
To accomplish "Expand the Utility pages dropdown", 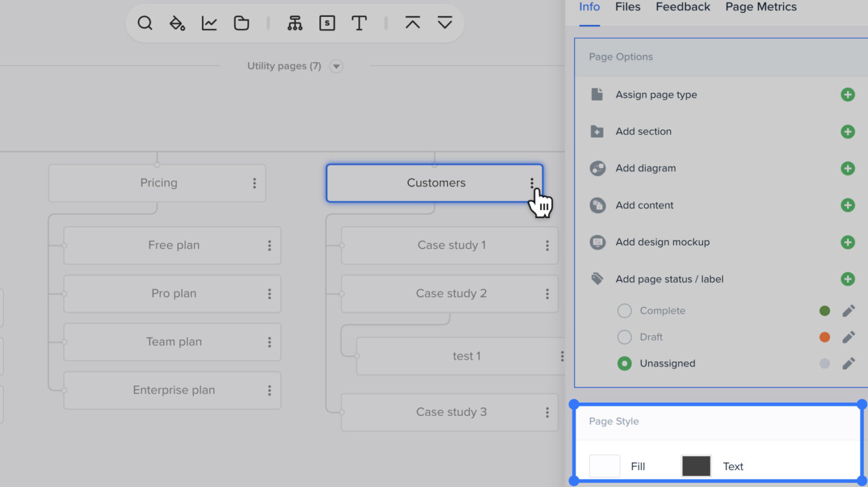I will tap(336, 66).
